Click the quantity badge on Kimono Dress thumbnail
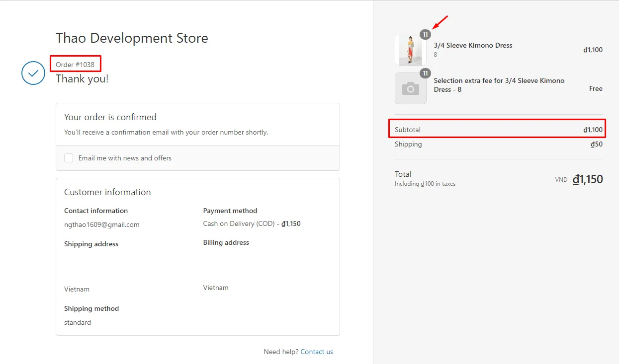 (425, 35)
